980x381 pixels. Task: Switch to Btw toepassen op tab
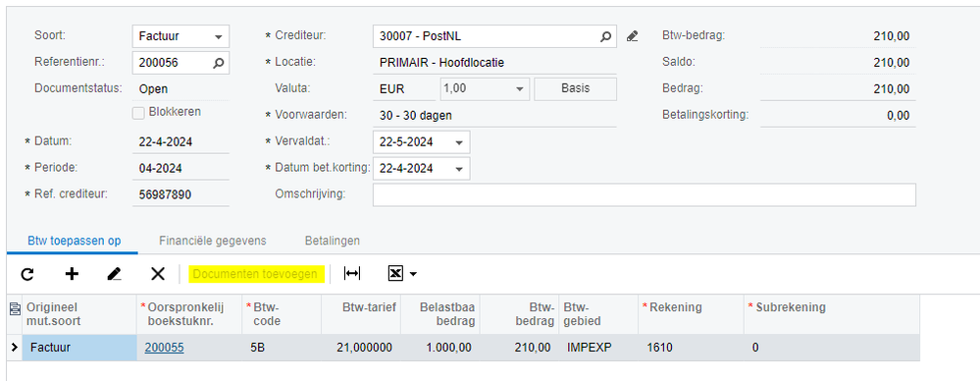(75, 241)
